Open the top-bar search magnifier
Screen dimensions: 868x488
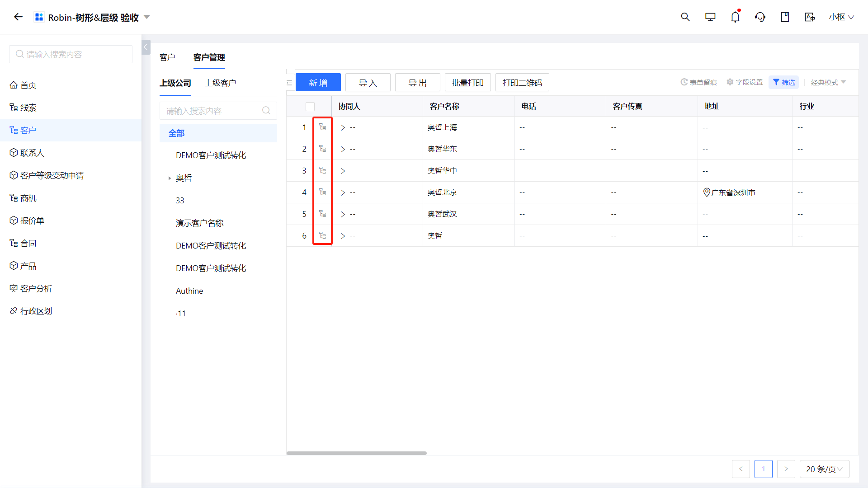click(x=685, y=17)
